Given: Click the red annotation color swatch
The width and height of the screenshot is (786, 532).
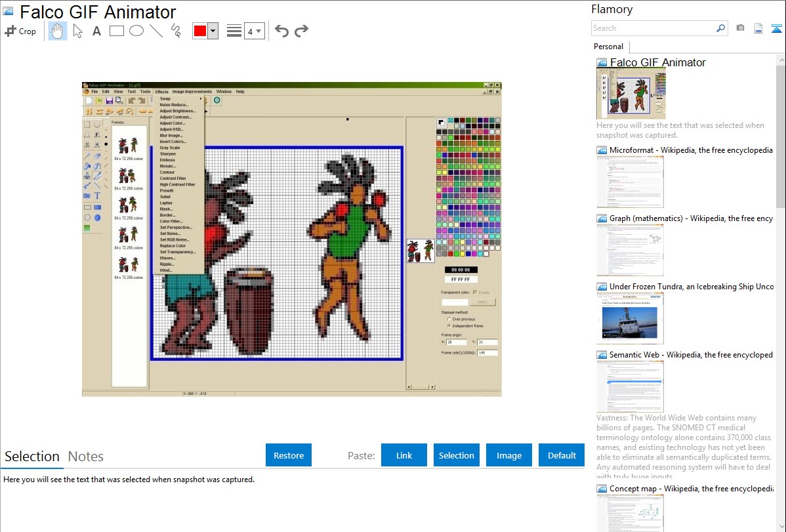Looking at the screenshot, I should (200, 31).
